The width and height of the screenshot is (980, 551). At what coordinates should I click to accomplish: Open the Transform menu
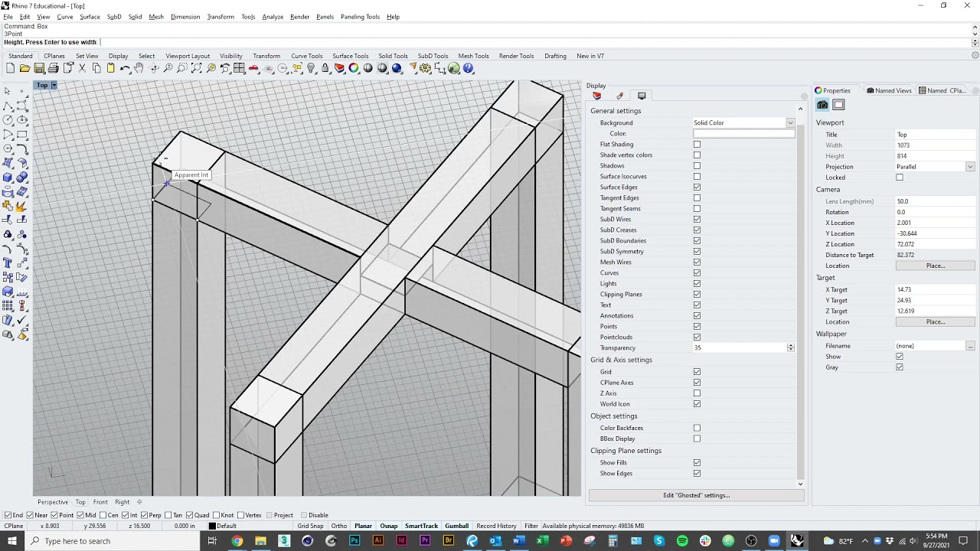point(220,17)
